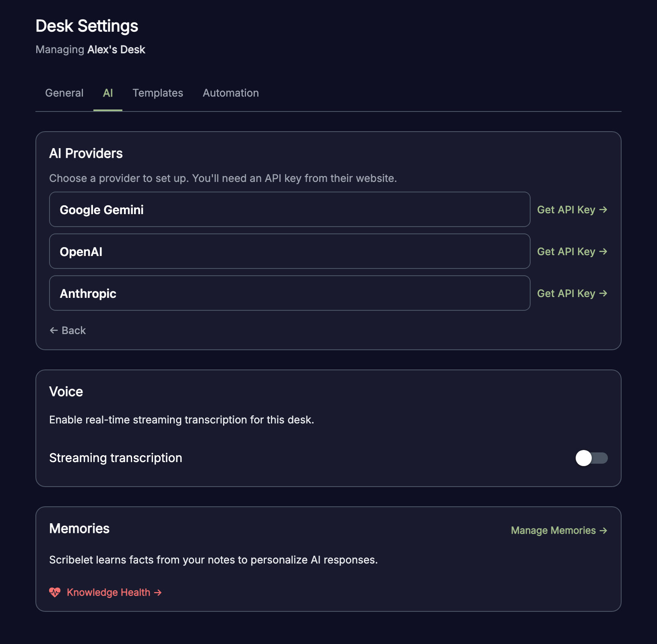The height and width of the screenshot is (644, 657).
Task: Switch to the Templates tab
Action: click(x=158, y=93)
